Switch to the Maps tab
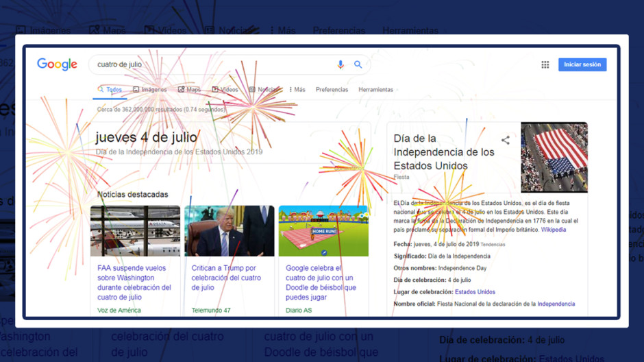The width and height of the screenshot is (644, 362). [x=189, y=90]
